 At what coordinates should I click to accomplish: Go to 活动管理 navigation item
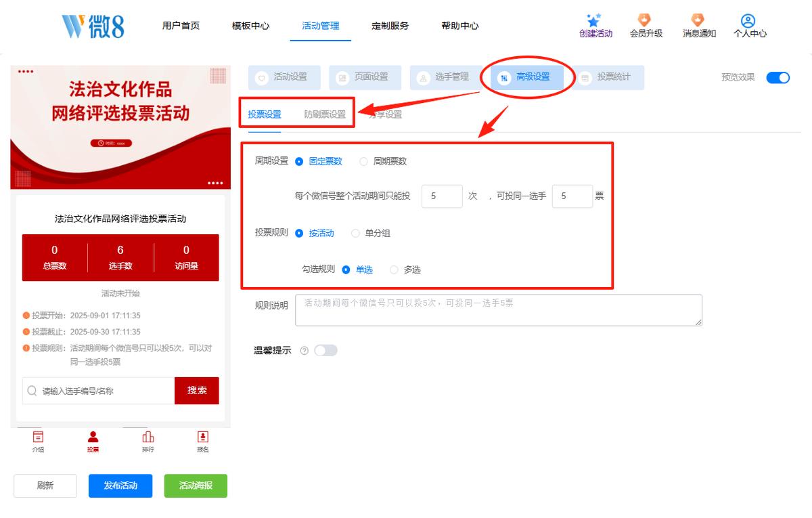(321, 26)
